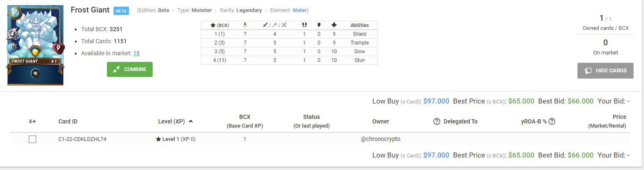
Task: Click the star BCX icon in stats header
Action: [x=213, y=25]
